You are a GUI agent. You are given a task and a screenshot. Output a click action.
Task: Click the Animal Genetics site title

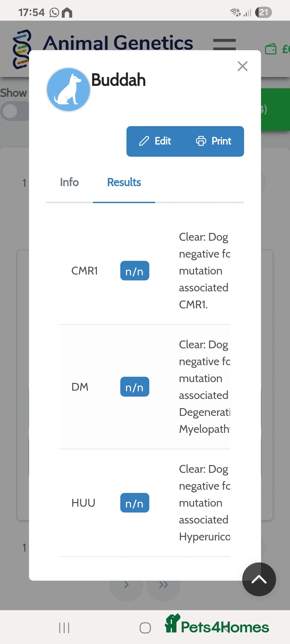pos(118,42)
